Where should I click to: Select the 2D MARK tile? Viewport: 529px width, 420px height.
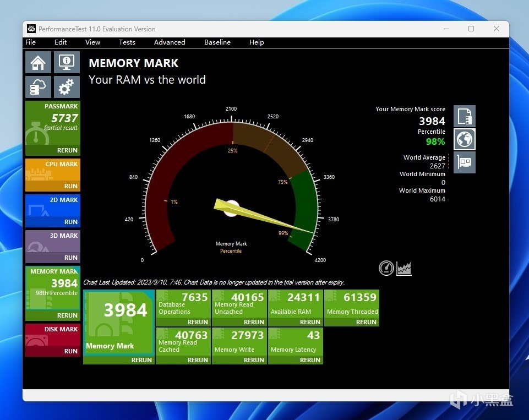click(x=53, y=205)
